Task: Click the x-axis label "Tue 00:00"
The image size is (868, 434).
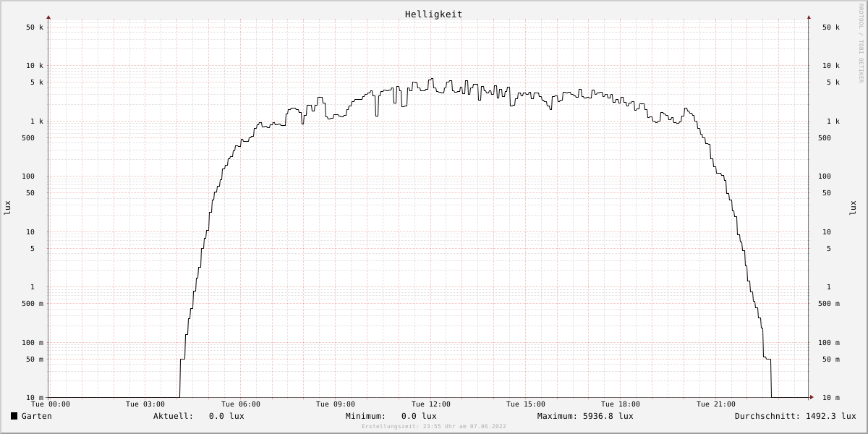Action: tap(51, 404)
